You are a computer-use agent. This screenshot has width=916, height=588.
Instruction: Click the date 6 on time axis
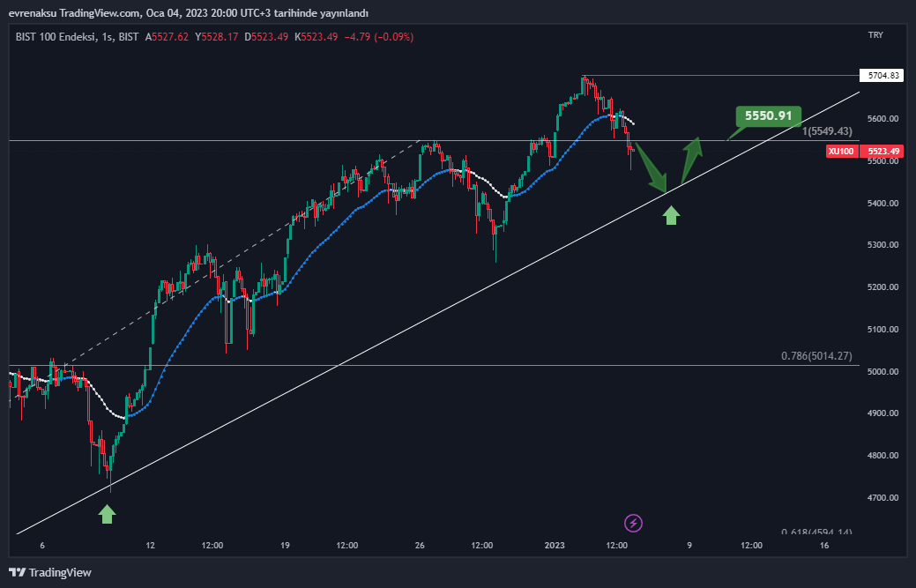(42, 546)
